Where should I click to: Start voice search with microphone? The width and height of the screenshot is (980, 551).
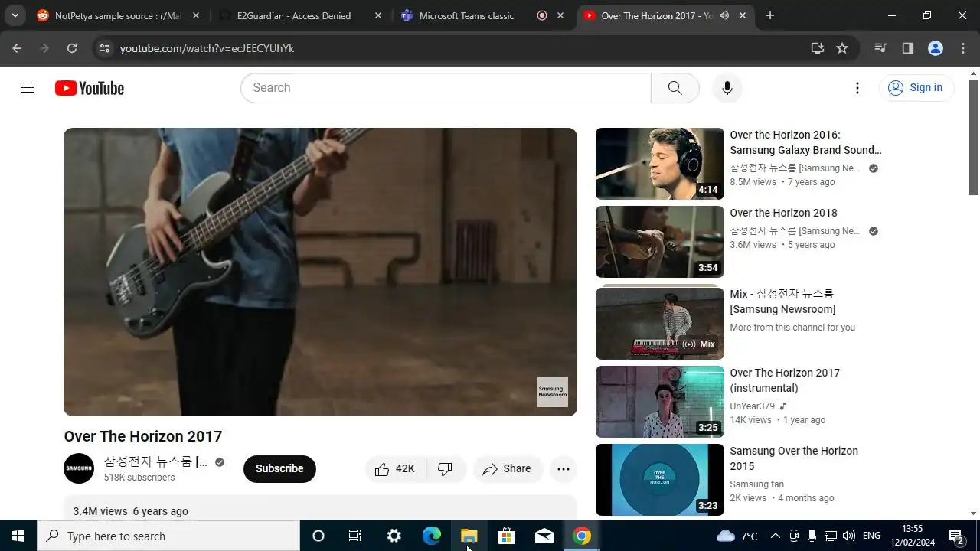click(727, 88)
